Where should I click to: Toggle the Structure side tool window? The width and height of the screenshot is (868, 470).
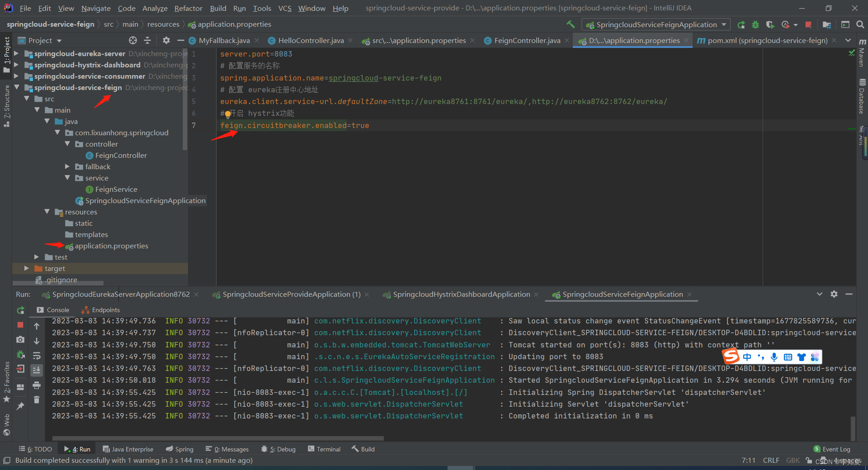coord(6,106)
